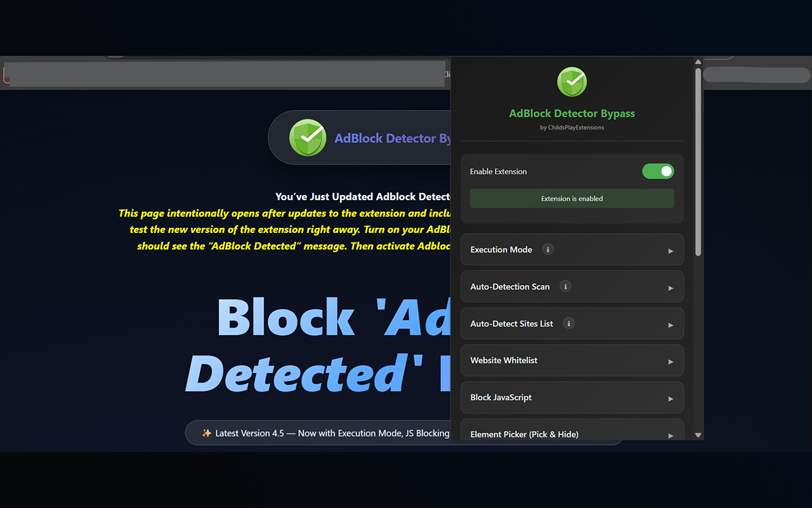Expand the Website Whitelist section
The image size is (812, 508).
[x=572, y=360]
